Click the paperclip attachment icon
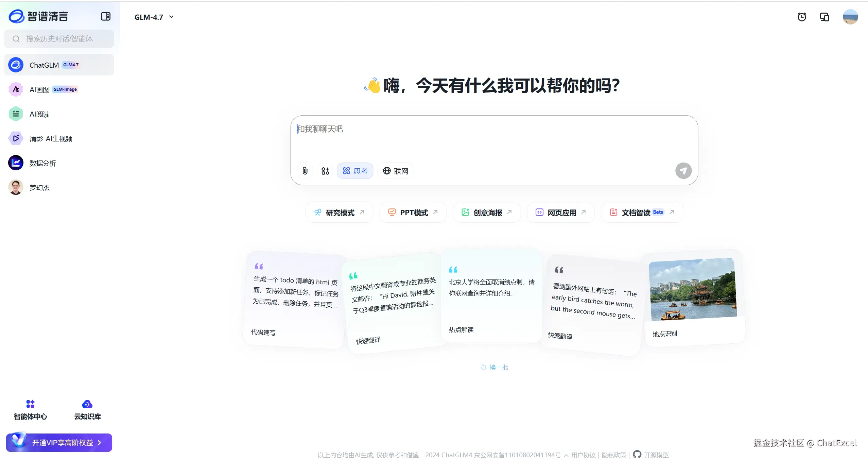Screen dimensions: 868x459 (x=305, y=171)
